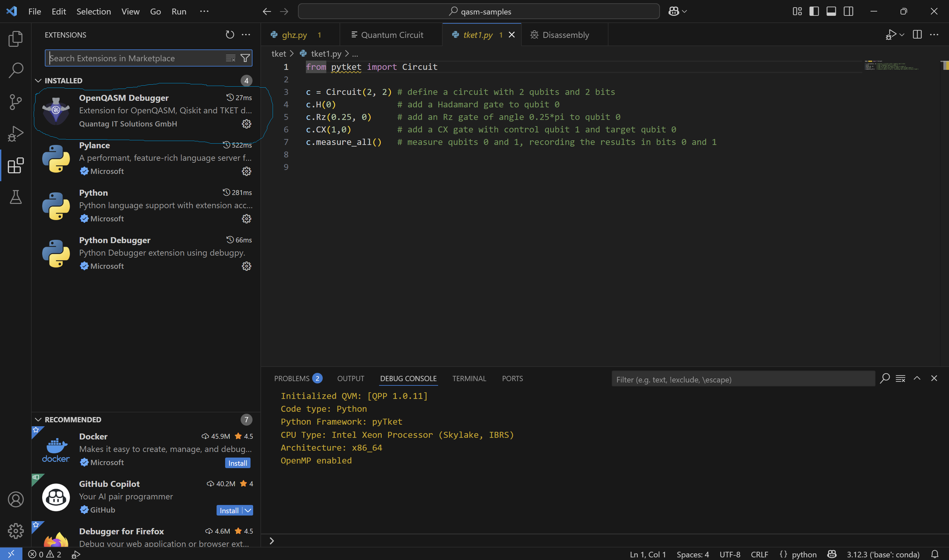The width and height of the screenshot is (949, 560).
Task: Toggle the secondary side bar visibility
Action: [848, 11]
